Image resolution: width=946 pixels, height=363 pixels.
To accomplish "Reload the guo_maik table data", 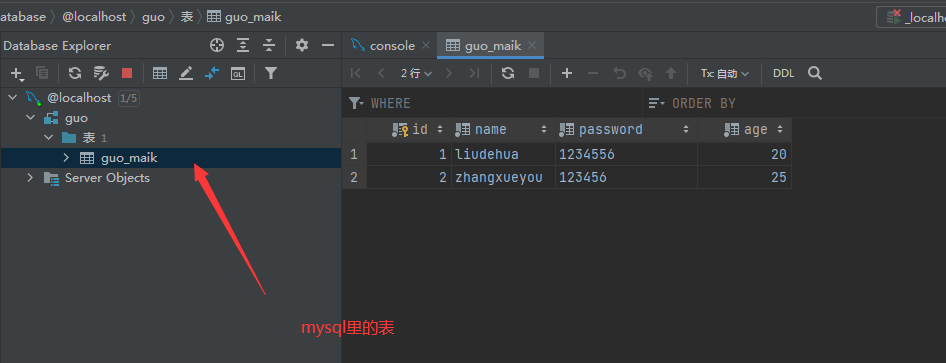I will (x=508, y=74).
